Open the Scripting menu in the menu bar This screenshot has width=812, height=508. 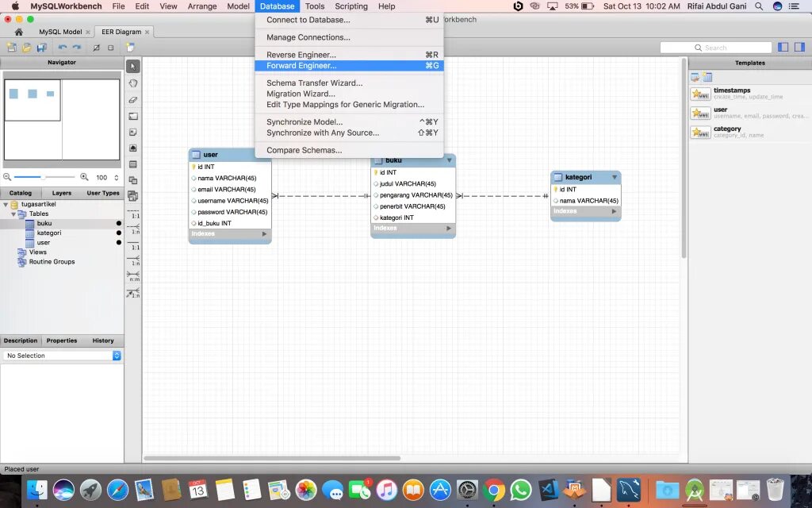pos(351,6)
